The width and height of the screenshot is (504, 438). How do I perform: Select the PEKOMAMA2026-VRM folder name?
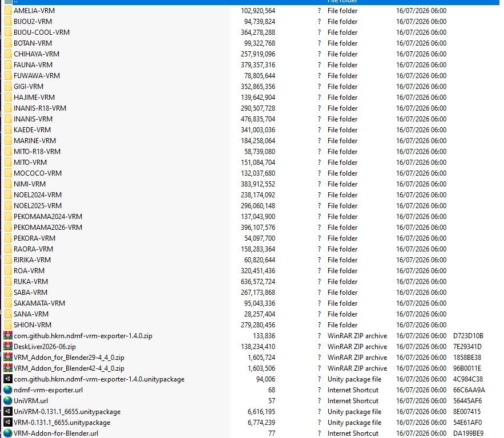click(x=48, y=228)
